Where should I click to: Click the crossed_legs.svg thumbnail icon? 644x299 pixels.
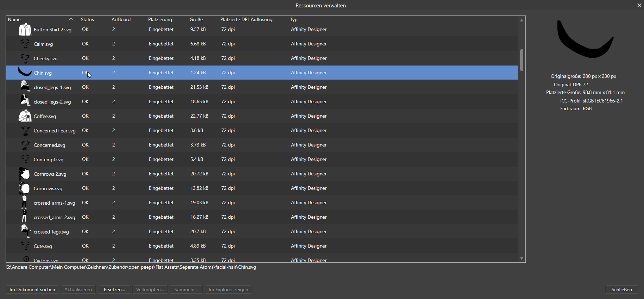pyautogui.click(x=25, y=231)
